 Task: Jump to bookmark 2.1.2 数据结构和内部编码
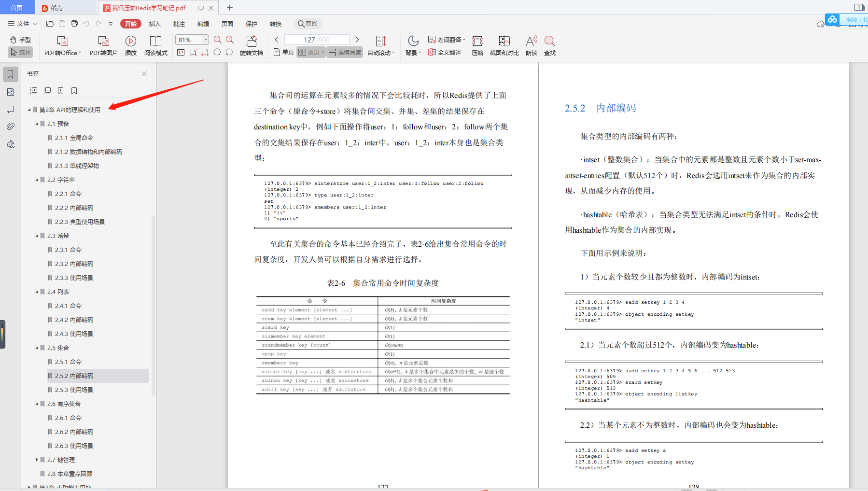click(x=88, y=152)
